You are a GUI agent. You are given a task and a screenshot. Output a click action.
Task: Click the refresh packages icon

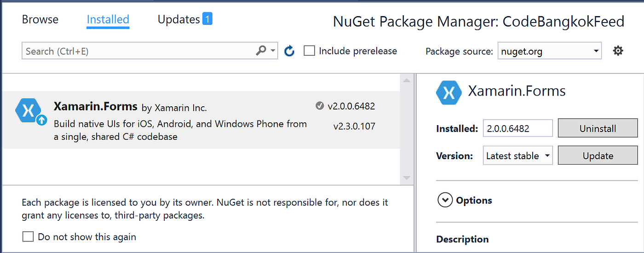(x=289, y=51)
